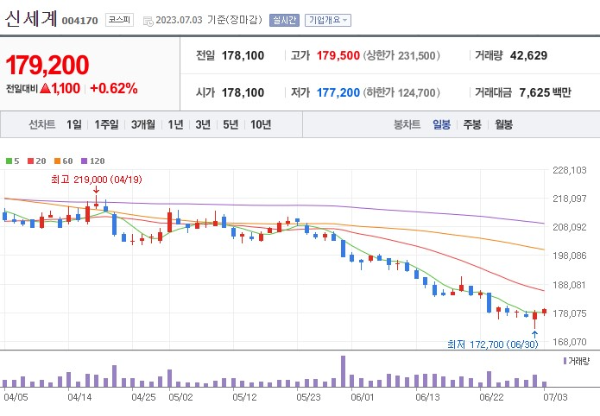The height and width of the screenshot is (416, 600).
Task: Click the tallest volume bar near 06/01
Action: (x=343, y=372)
